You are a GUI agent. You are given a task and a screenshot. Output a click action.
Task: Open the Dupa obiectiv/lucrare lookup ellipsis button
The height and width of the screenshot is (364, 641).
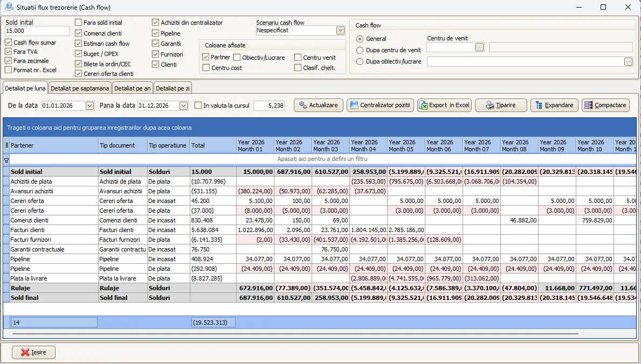(x=628, y=62)
